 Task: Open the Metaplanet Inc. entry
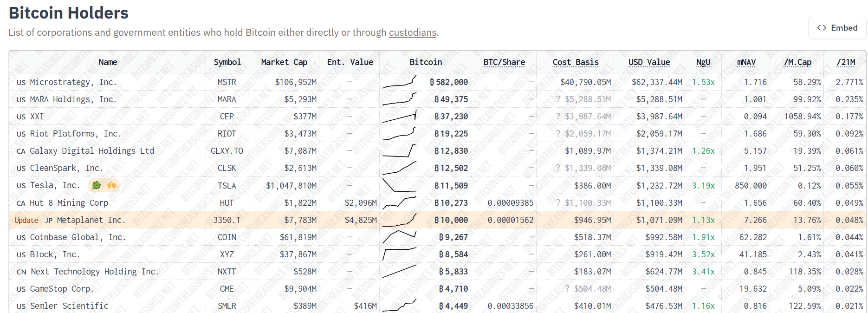click(91, 220)
